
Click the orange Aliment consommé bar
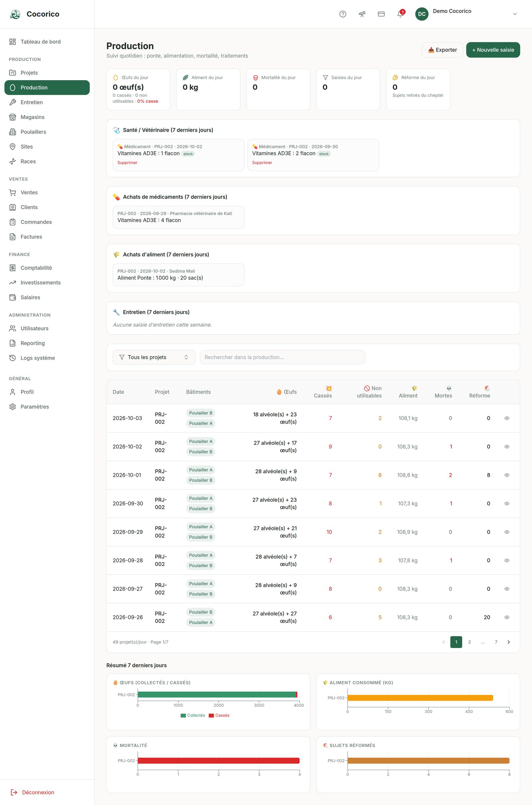[420, 698]
